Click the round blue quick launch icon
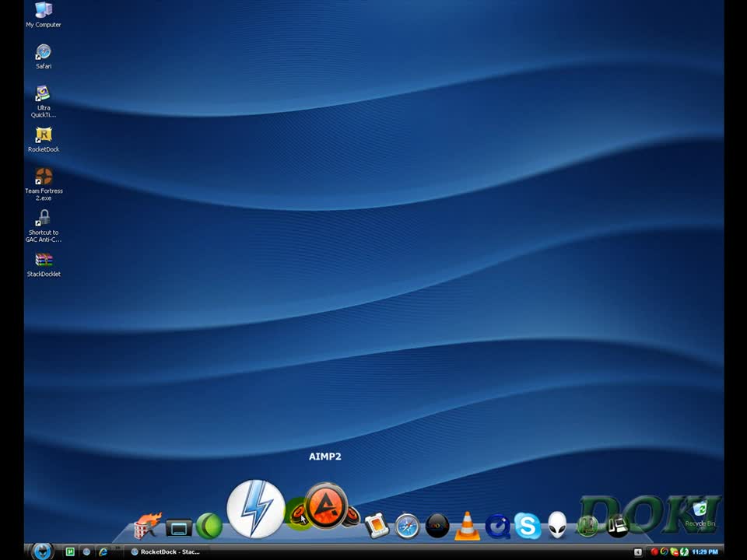Image resolution: width=747 pixels, height=560 pixels. point(86,552)
